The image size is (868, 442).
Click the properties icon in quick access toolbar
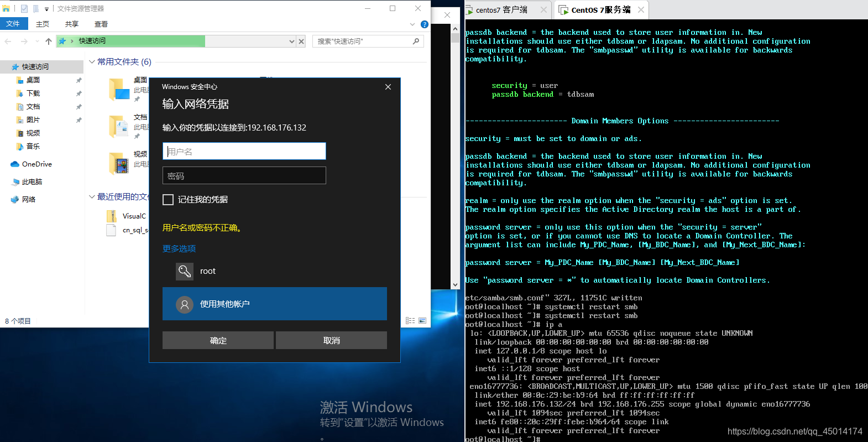[24, 9]
